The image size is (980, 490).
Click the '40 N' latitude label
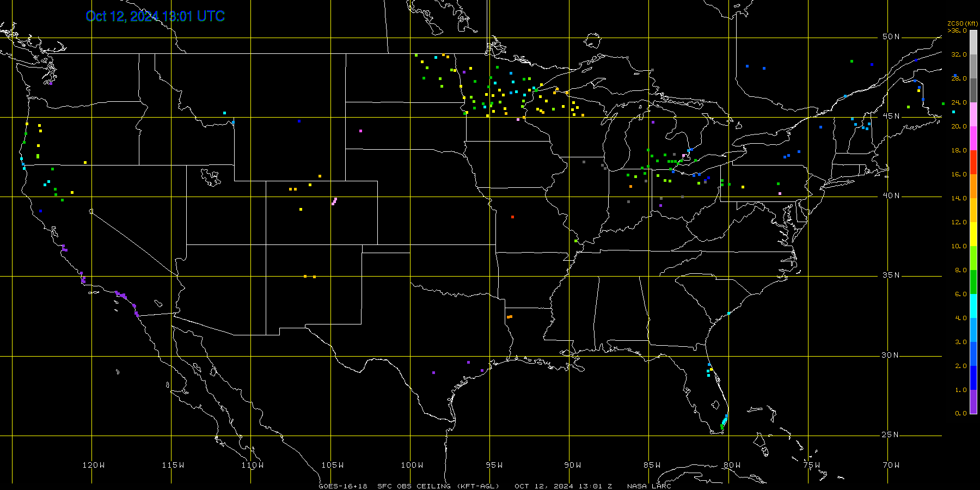coord(891,196)
